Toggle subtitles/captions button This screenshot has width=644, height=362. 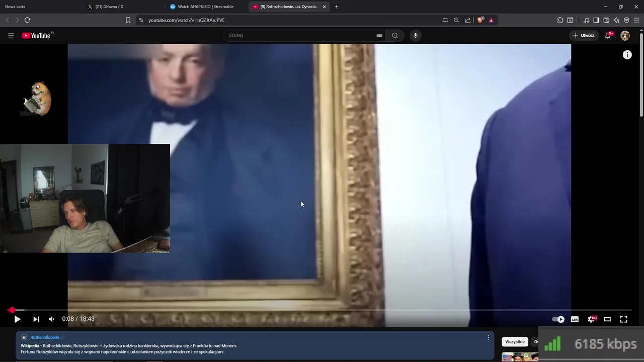coord(575,319)
